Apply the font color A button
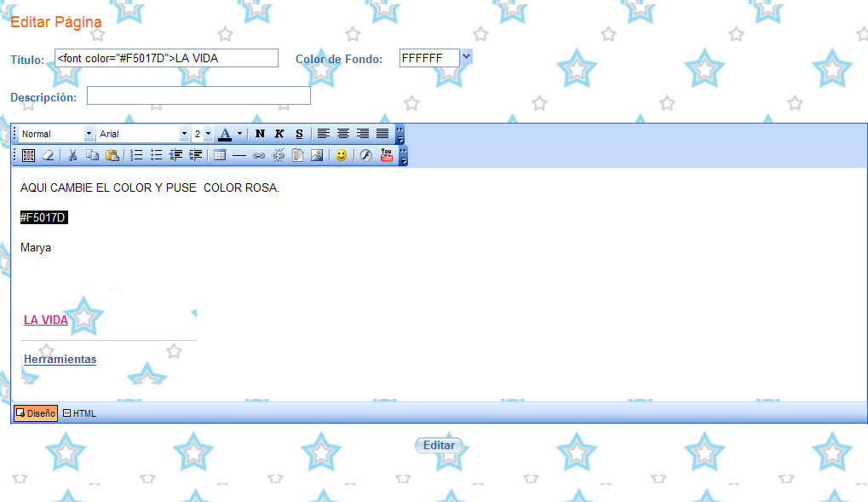The height and width of the screenshot is (502, 868). pyautogui.click(x=225, y=134)
